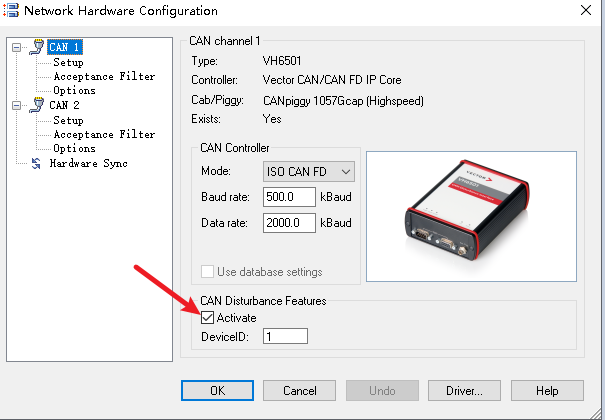Select the CAN 1 tree item
Screen dimensions: 605x420
click(x=64, y=47)
